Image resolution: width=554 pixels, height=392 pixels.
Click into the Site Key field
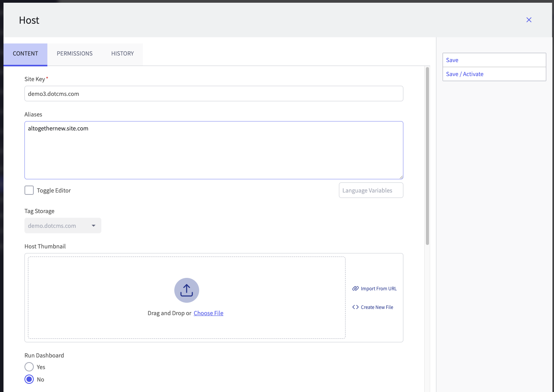pos(214,94)
